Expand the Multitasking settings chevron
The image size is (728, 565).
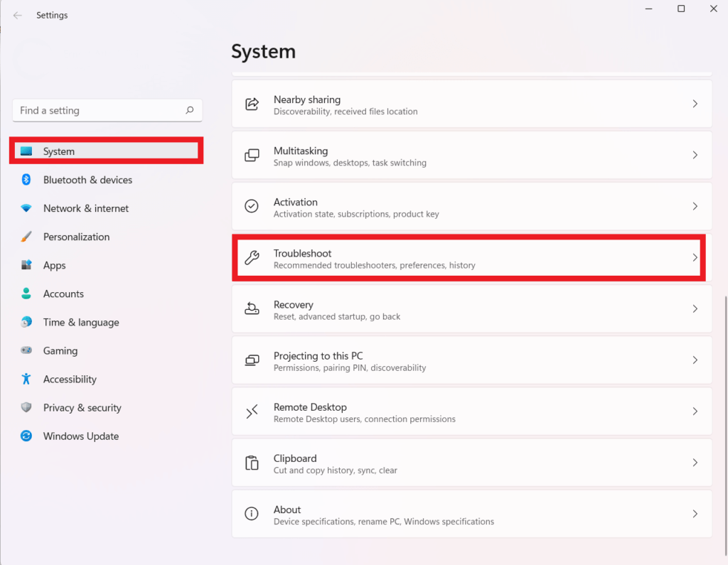coord(695,154)
